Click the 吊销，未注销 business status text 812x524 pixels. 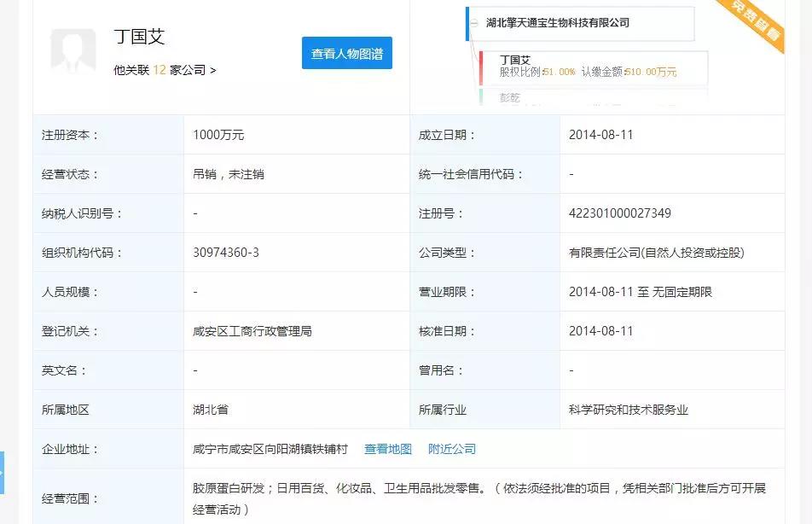point(229,174)
